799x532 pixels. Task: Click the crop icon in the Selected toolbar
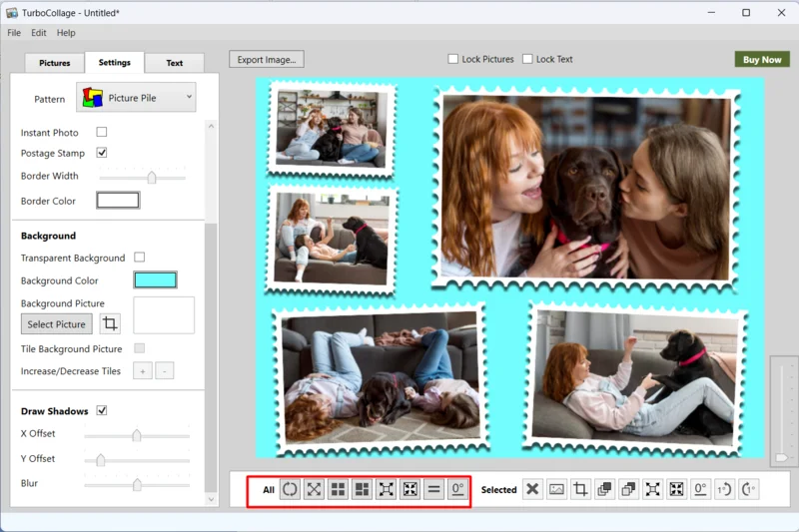(580, 489)
